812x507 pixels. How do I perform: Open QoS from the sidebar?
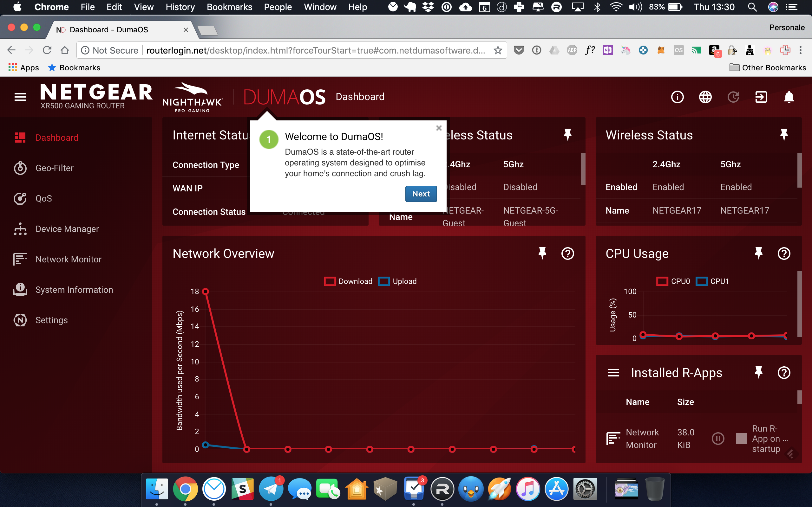pyautogui.click(x=43, y=198)
